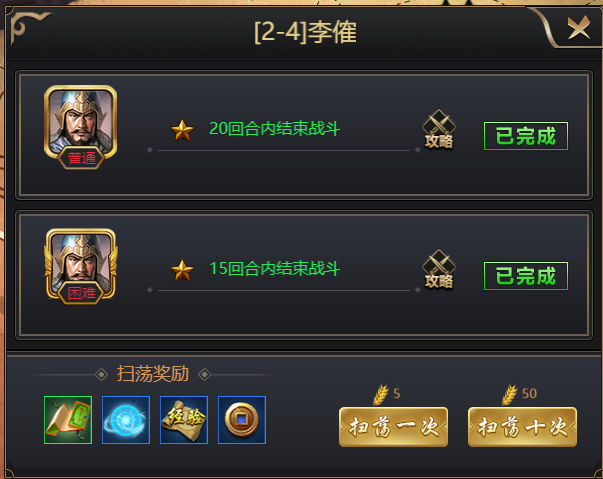Click the sweep ten times button
The height and width of the screenshot is (479, 603).
[x=522, y=427]
